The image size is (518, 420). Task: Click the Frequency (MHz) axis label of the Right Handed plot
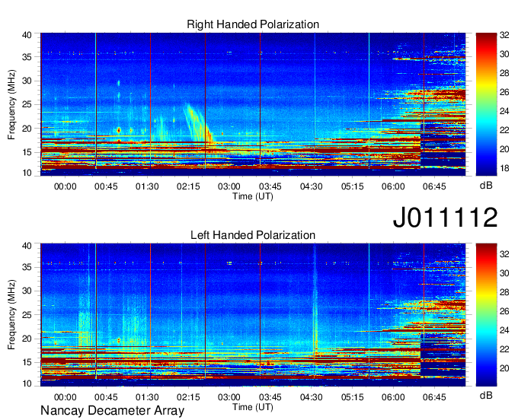[11, 104]
